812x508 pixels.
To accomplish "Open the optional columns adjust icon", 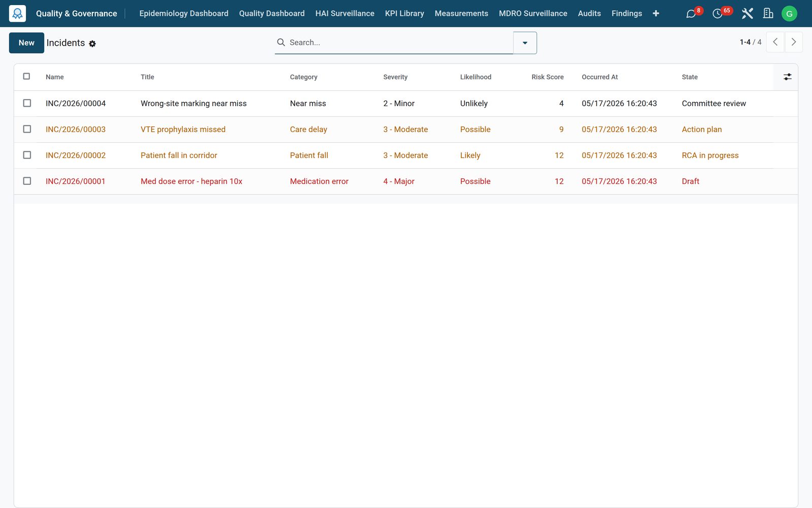I will [787, 77].
